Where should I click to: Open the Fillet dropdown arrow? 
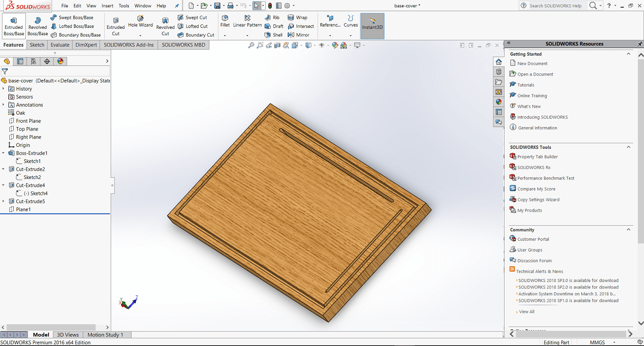(x=225, y=36)
